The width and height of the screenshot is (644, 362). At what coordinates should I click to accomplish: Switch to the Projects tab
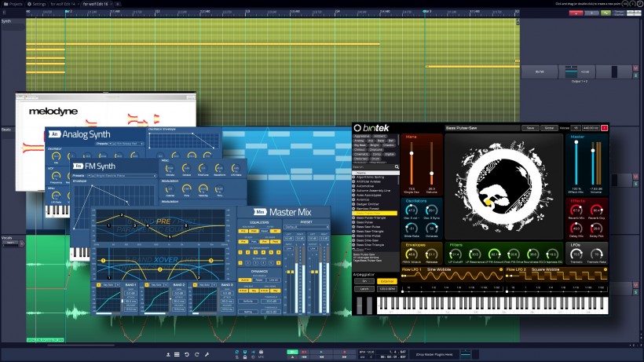(x=12, y=4)
